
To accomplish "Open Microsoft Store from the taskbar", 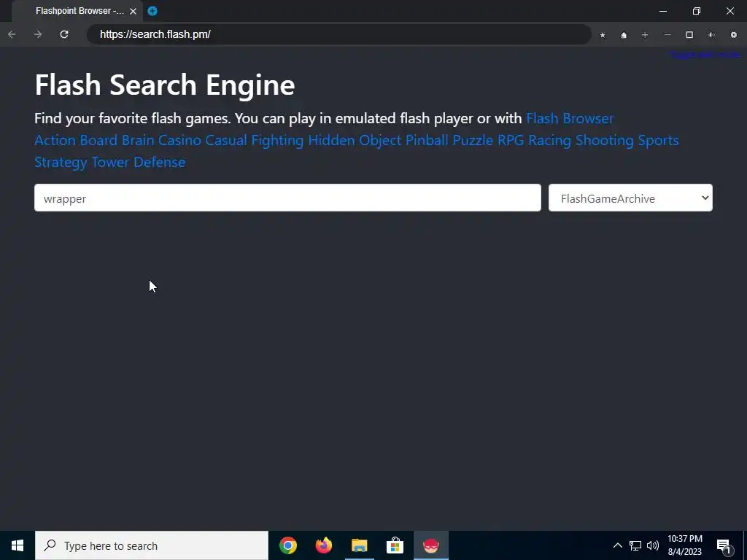I will (395, 545).
